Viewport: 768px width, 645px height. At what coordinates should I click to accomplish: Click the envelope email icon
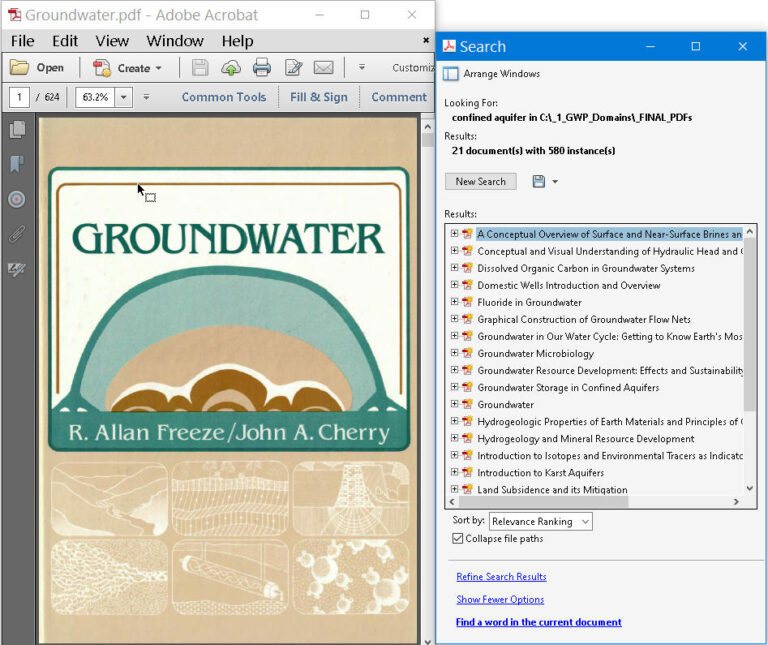coord(323,68)
